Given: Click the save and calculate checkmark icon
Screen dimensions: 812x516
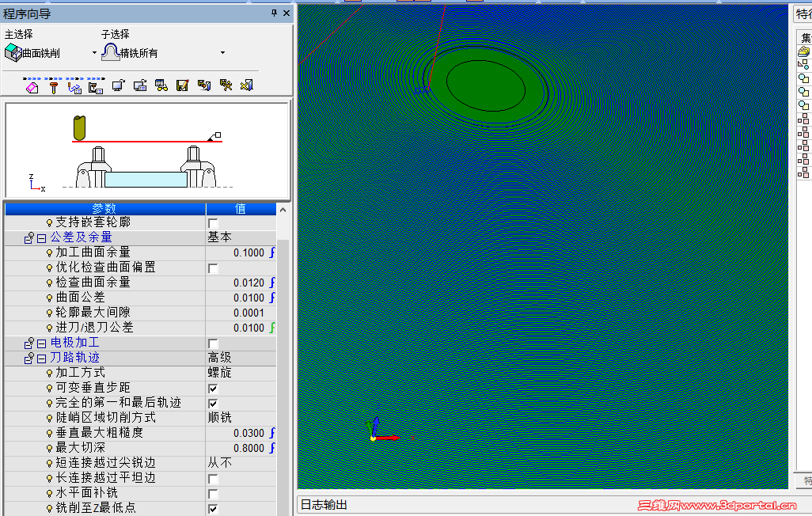Looking at the screenshot, I should [181, 85].
